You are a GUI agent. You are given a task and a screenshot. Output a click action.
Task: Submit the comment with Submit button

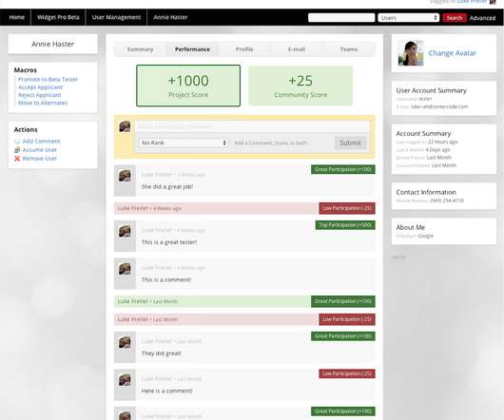click(x=350, y=143)
